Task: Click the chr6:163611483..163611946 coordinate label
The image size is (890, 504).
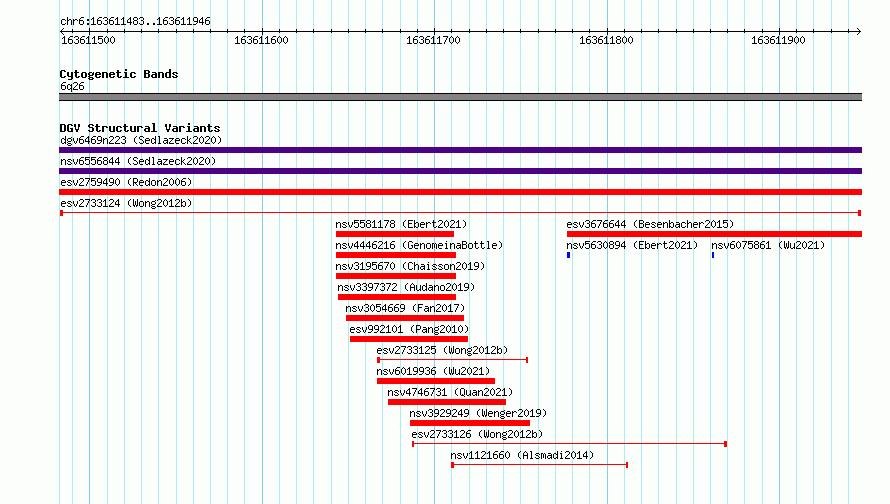Action: pyautogui.click(x=135, y=22)
